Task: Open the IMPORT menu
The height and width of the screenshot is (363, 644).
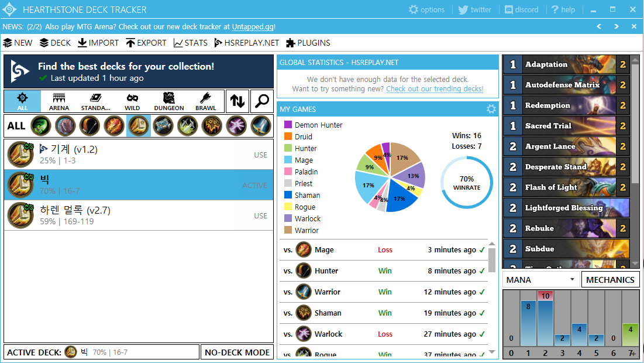Action: point(98,43)
